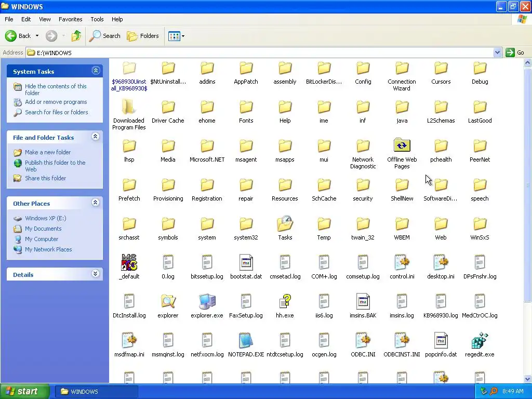
Task: Click Make a new folder link
Action: coord(48,152)
